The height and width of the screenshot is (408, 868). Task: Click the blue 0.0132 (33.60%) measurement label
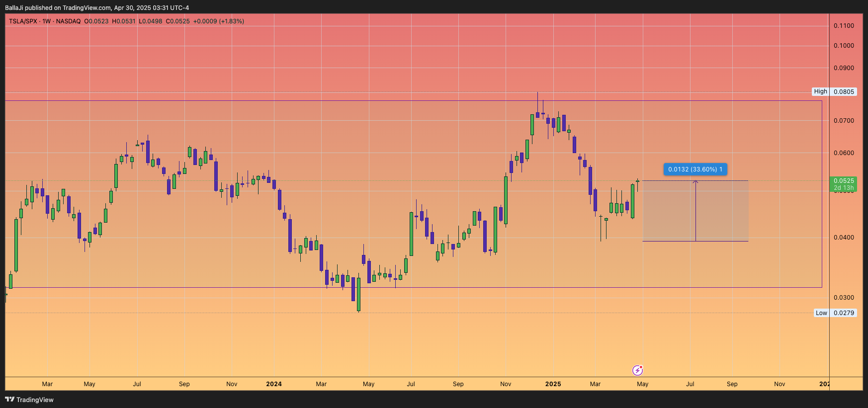coord(695,169)
